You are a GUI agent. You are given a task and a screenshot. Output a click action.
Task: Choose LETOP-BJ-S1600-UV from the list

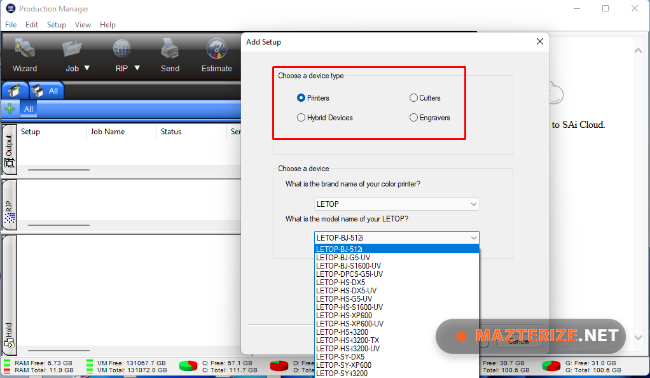397,266
